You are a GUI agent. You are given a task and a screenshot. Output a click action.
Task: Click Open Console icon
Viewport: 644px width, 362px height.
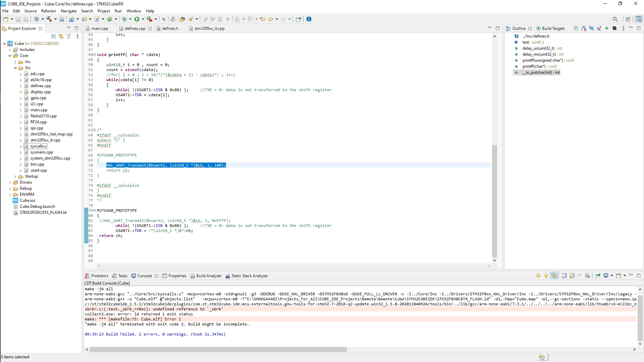coord(619,276)
